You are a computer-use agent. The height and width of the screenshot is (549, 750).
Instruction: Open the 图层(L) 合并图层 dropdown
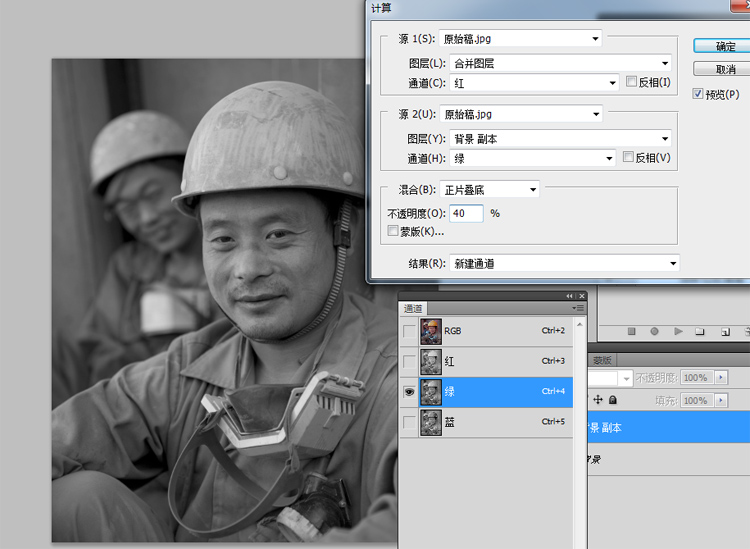coord(560,63)
